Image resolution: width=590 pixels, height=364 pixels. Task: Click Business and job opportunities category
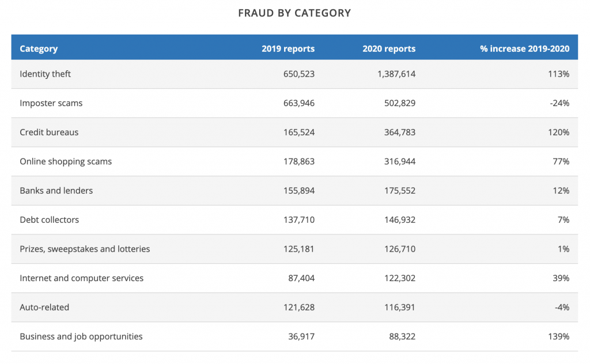tap(81, 336)
